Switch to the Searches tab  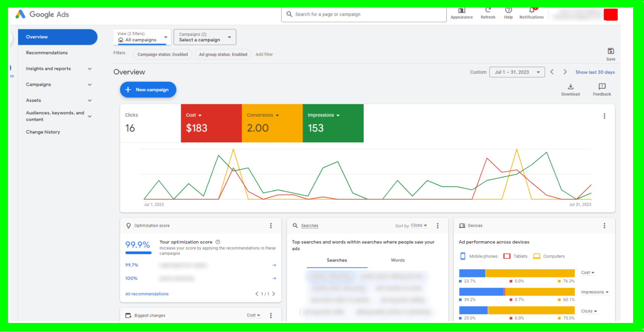point(337,260)
